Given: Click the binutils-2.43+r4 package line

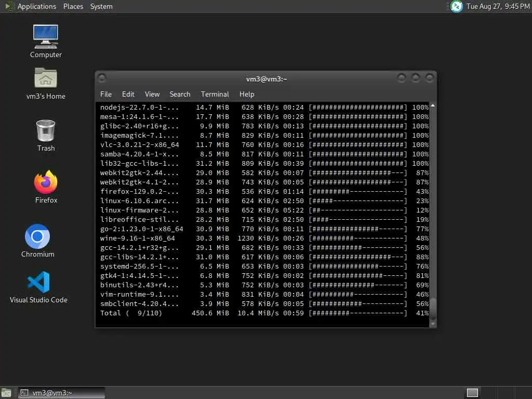Looking at the screenshot, I should (264, 285).
